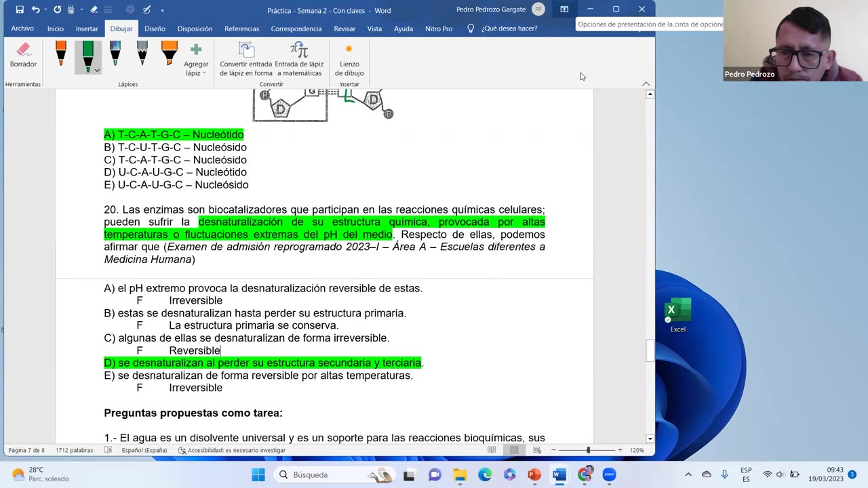Collapse the ribbon with the chevron
This screenshot has width=868, height=488.
click(x=646, y=84)
